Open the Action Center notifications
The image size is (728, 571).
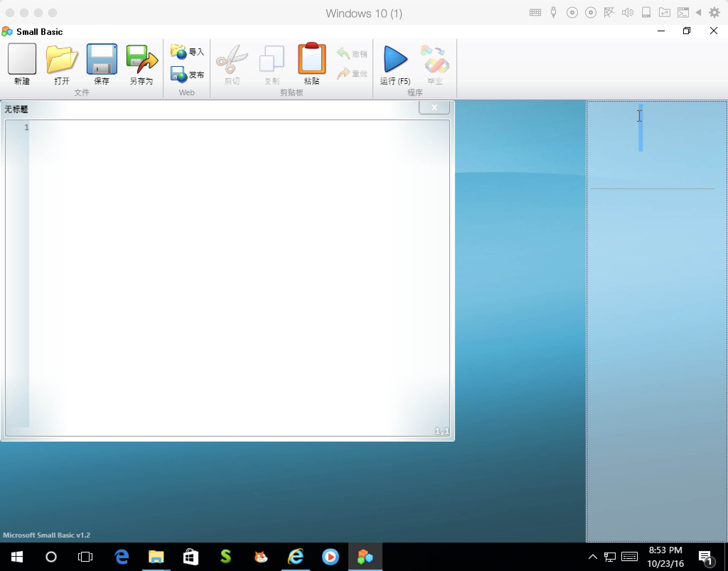[x=705, y=557]
